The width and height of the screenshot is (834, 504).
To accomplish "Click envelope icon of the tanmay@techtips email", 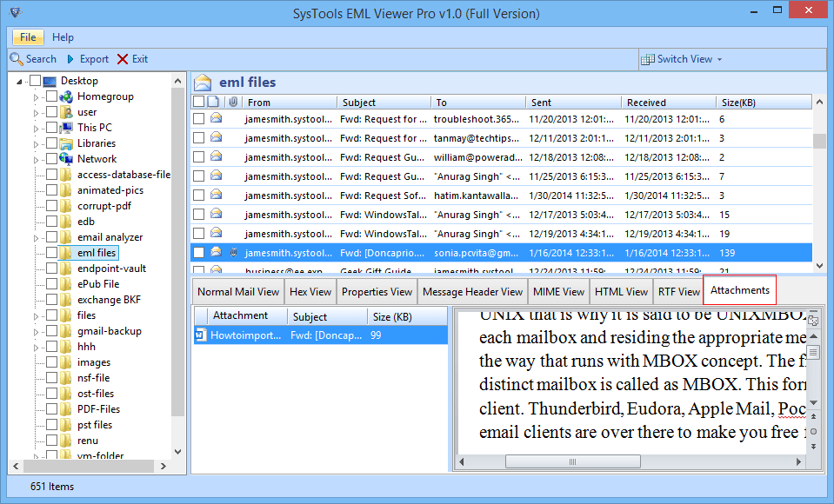I will (216, 137).
